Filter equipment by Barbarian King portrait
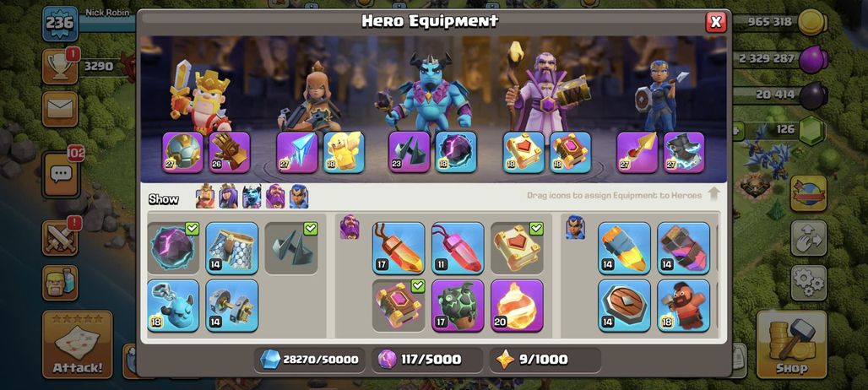 (x=205, y=197)
